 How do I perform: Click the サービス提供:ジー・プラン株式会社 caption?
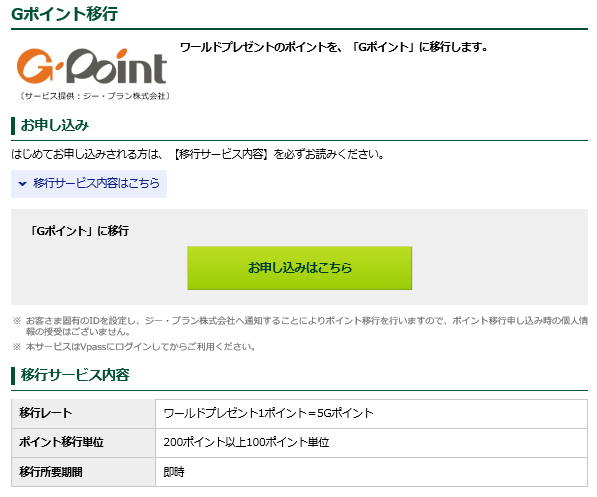[x=94, y=96]
